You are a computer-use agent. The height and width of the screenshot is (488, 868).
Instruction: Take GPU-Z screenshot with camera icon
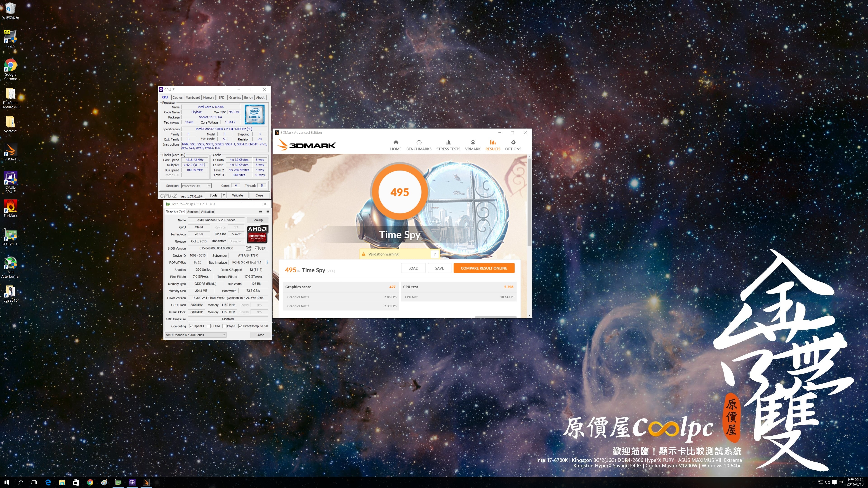pos(260,211)
